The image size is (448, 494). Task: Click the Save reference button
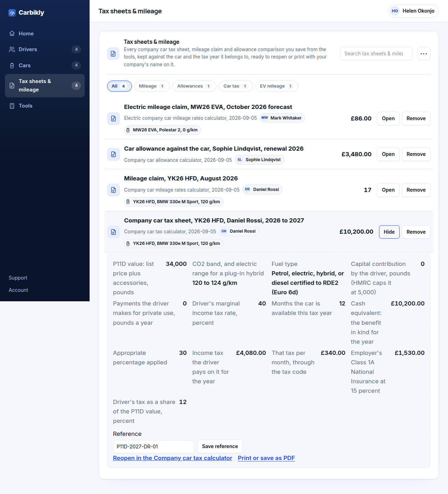coord(220,446)
